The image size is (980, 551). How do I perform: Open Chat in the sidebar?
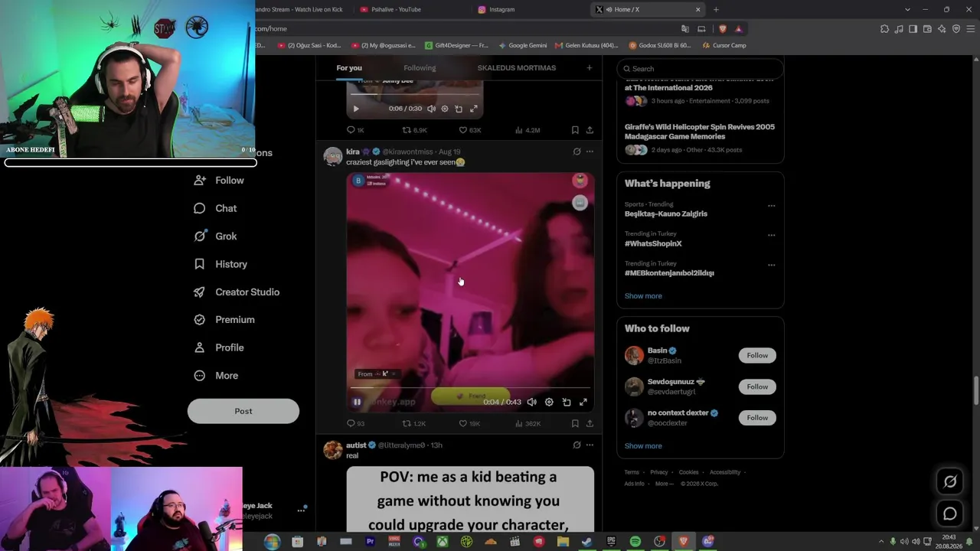point(215,208)
